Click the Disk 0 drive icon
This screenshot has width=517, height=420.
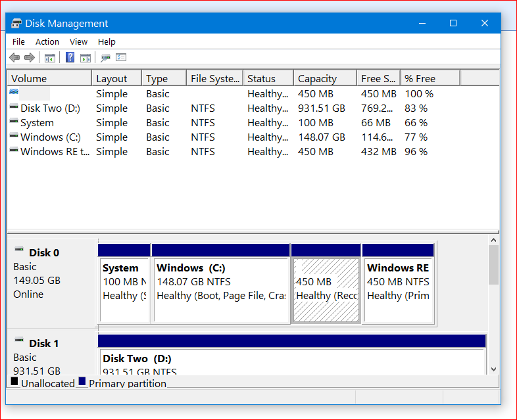tap(19, 249)
